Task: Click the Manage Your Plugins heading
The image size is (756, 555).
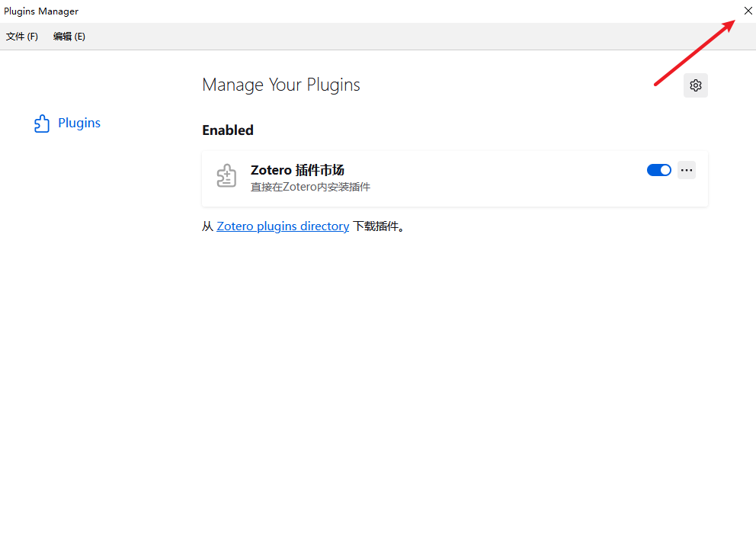Action: coord(280,85)
